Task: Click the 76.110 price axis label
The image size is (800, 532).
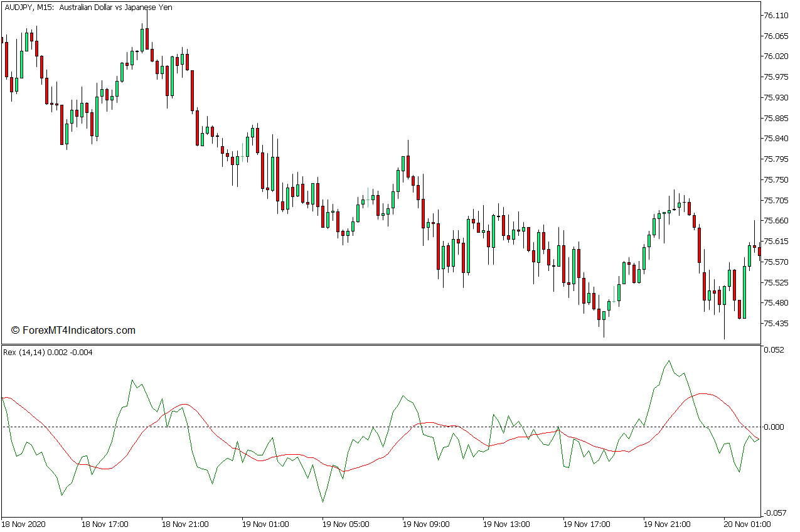Action: (776, 15)
